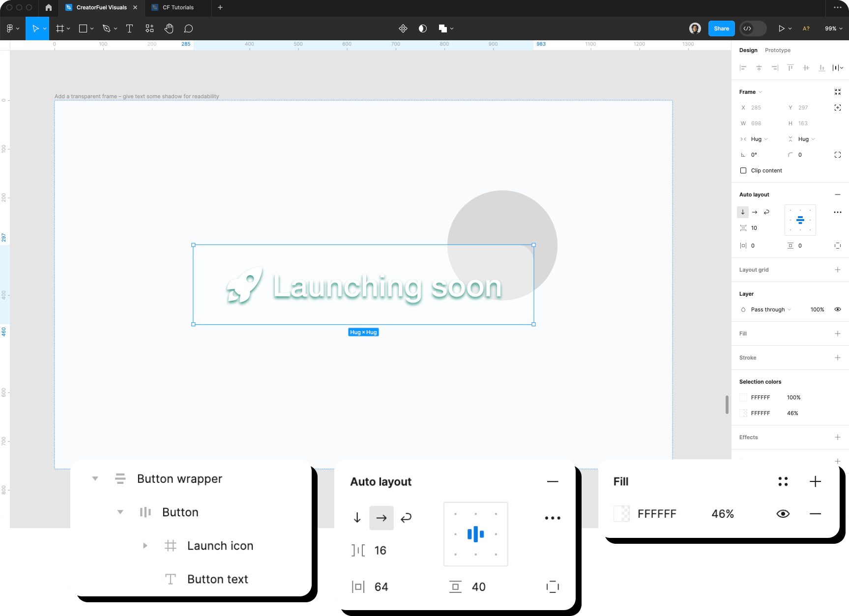Select the Hand tool

tap(169, 28)
